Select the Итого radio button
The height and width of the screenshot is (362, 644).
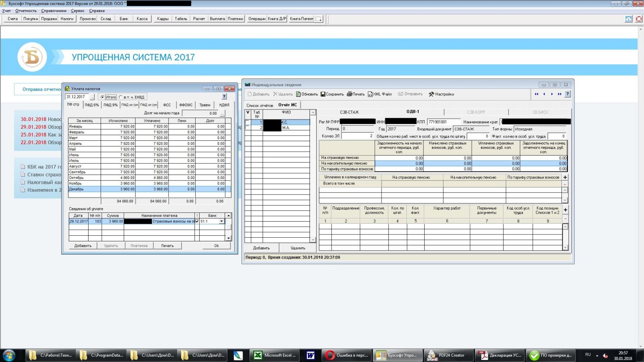[103, 97]
